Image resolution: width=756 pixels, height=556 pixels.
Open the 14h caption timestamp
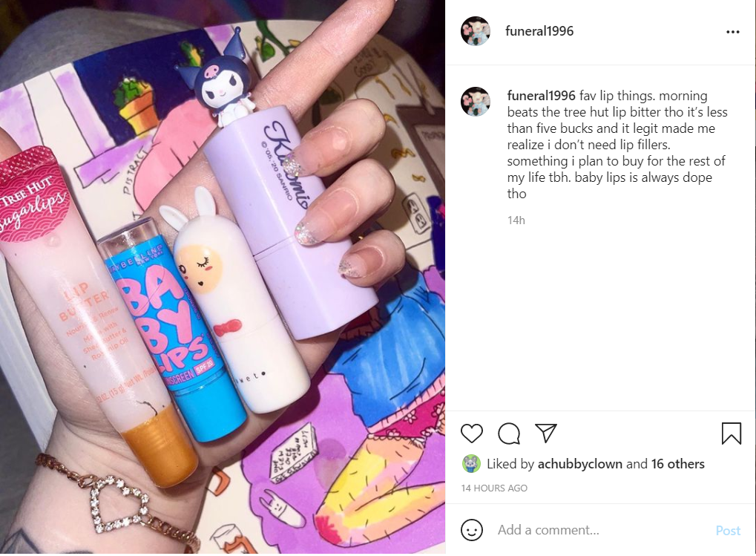(x=516, y=220)
